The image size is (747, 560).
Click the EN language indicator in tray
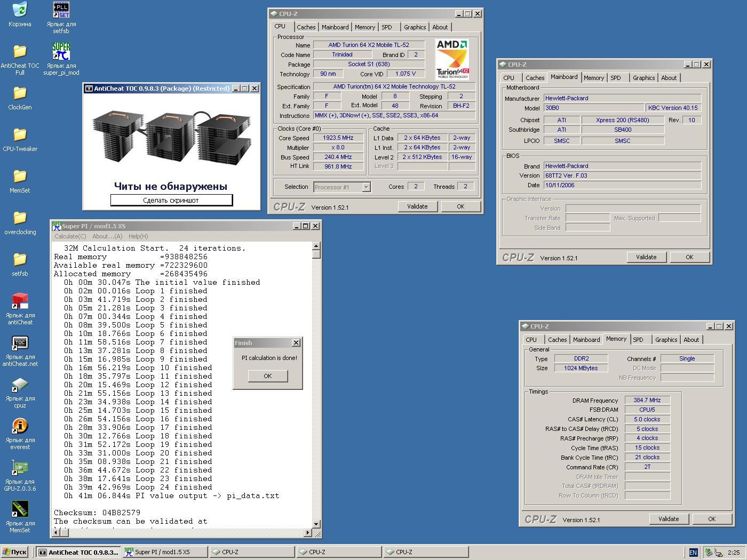click(x=693, y=553)
